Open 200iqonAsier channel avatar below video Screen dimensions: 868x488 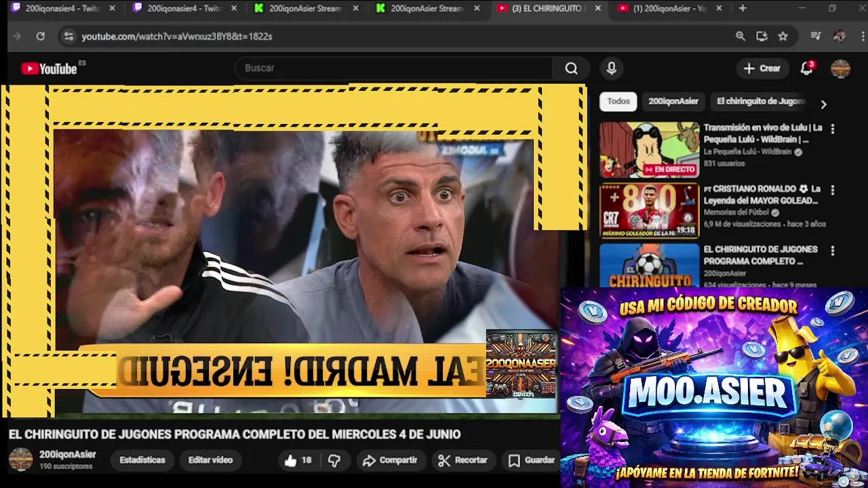coord(20,460)
